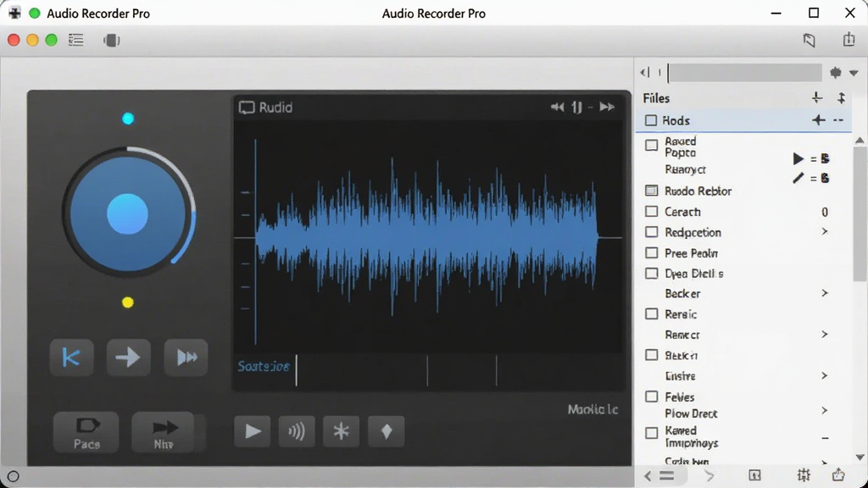Click the screen icon beside Rudid
This screenshot has width=868, height=488.
[x=247, y=108]
